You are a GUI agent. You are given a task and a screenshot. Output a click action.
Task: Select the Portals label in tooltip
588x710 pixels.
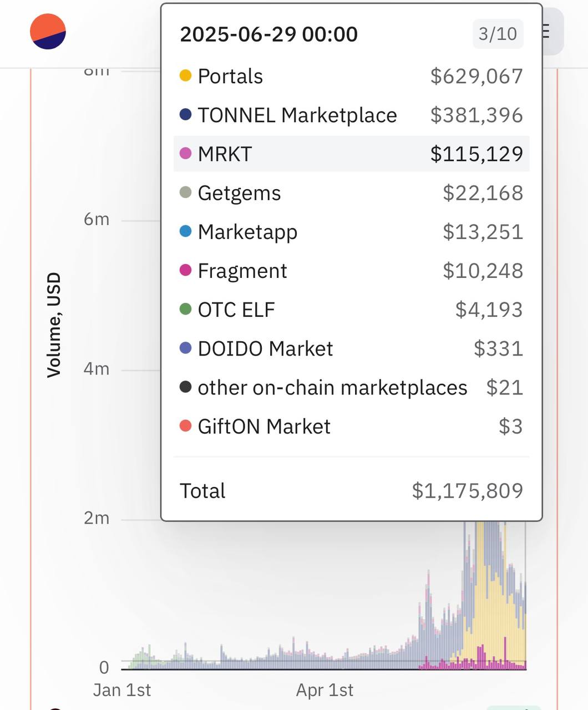pos(230,76)
